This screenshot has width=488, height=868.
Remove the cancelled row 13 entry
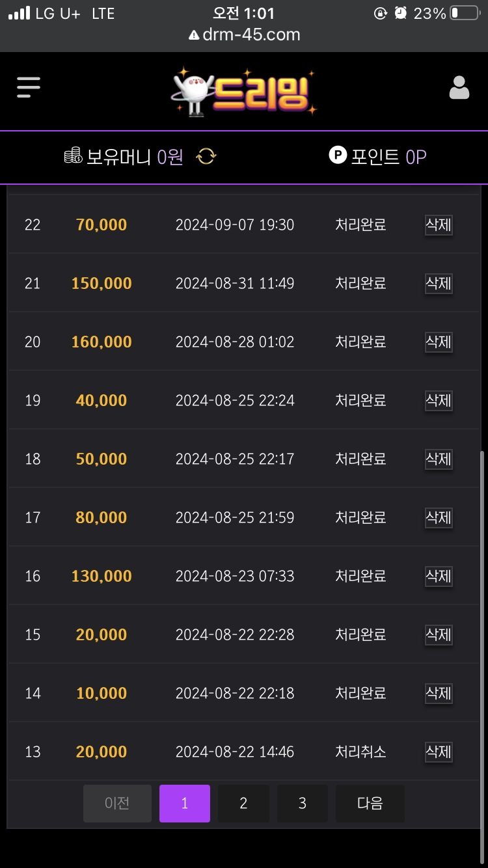point(439,752)
